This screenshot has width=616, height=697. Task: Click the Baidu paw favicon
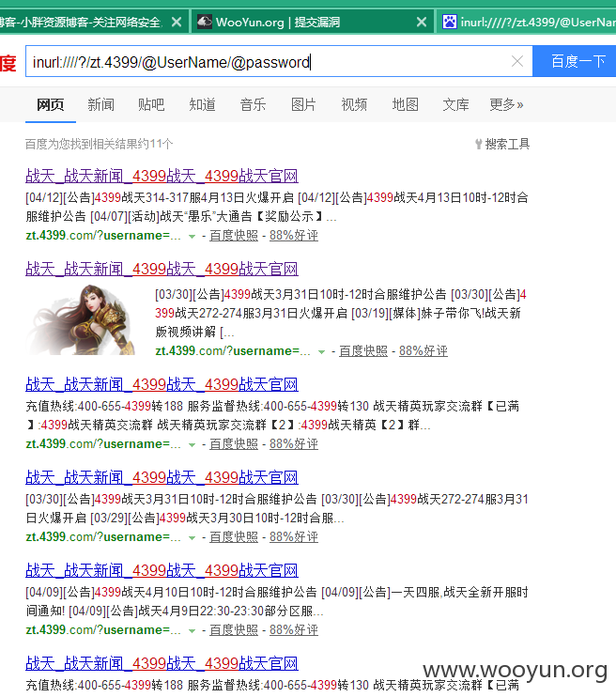pos(450,22)
